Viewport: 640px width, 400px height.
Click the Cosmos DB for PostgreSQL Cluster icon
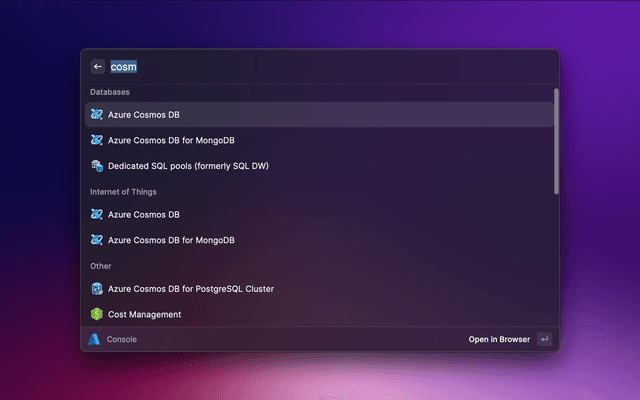[x=97, y=289]
